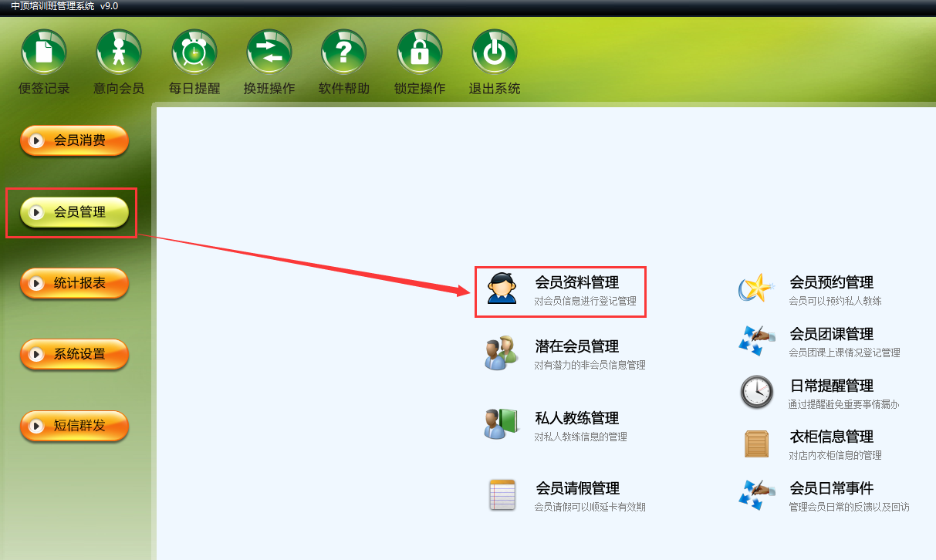Open the 便签记录 note icon

coord(44,52)
